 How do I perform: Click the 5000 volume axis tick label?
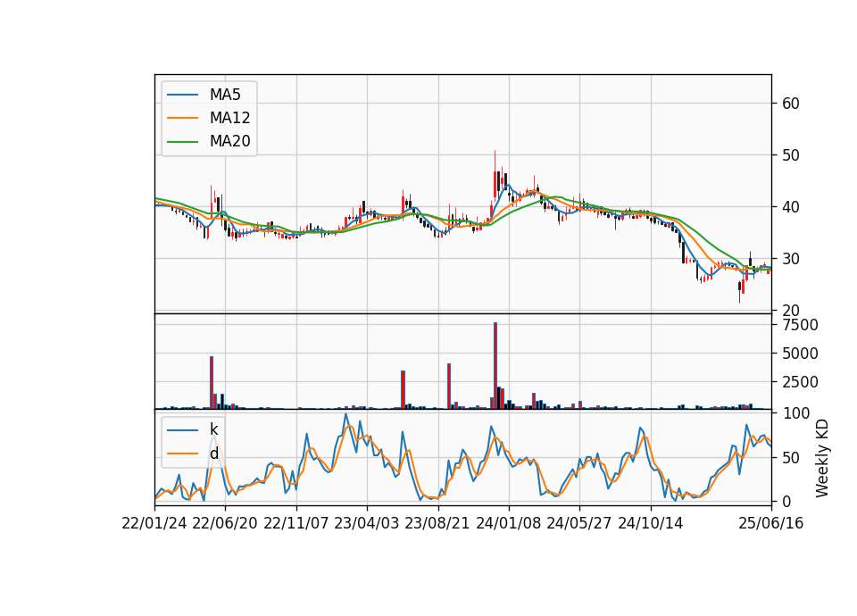[x=800, y=354]
